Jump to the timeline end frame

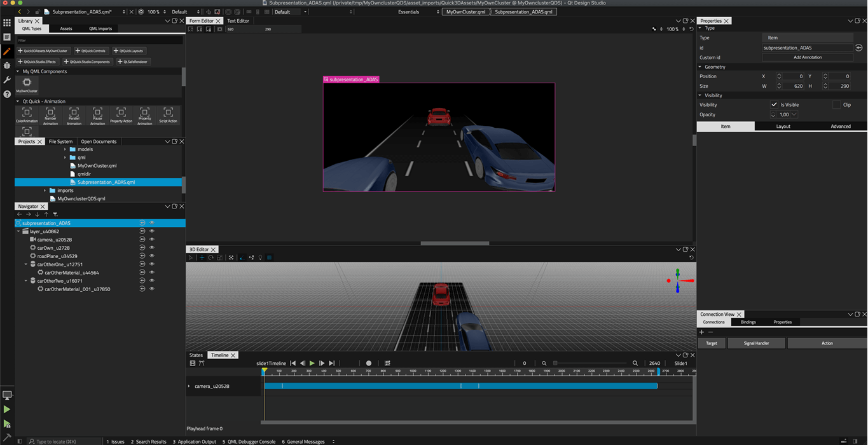click(x=331, y=364)
